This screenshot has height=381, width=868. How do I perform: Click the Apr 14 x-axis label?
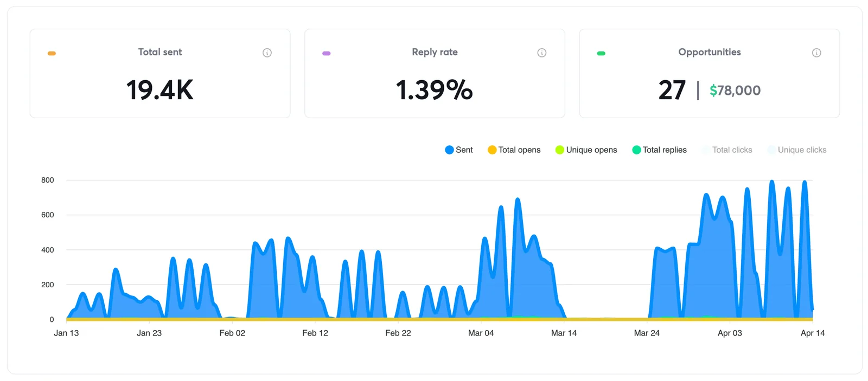pyautogui.click(x=813, y=333)
